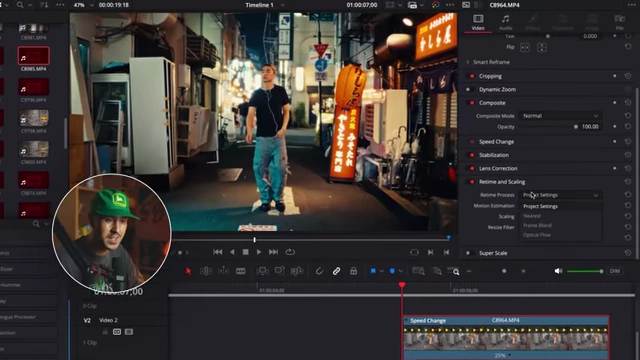Open the marker color dropdown arrow
Screen dimensions: 640x360
pyautogui.click(x=401, y=271)
